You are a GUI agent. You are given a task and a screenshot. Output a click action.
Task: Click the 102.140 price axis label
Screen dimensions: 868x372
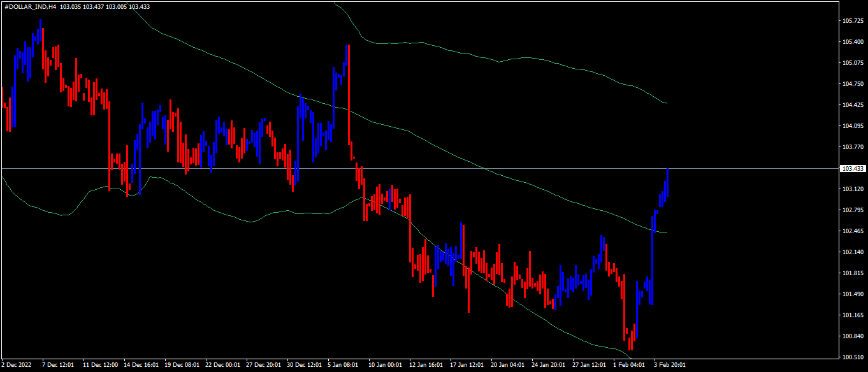coord(853,252)
